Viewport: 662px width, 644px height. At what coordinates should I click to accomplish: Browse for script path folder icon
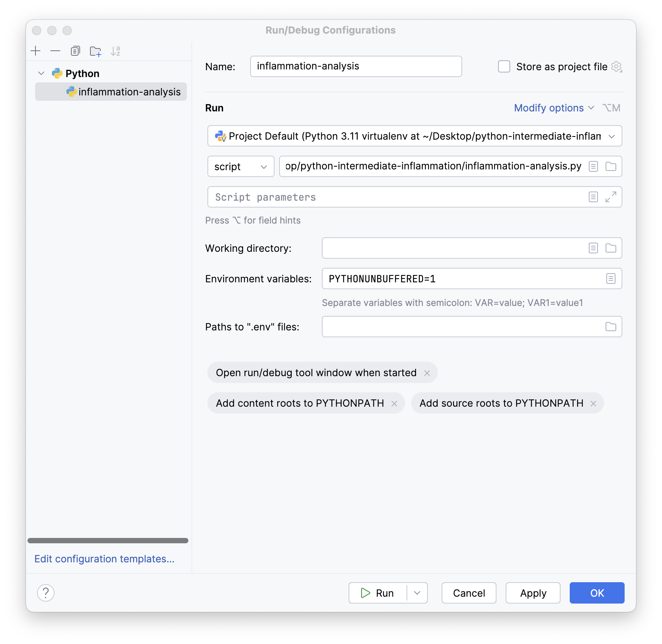click(611, 166)
